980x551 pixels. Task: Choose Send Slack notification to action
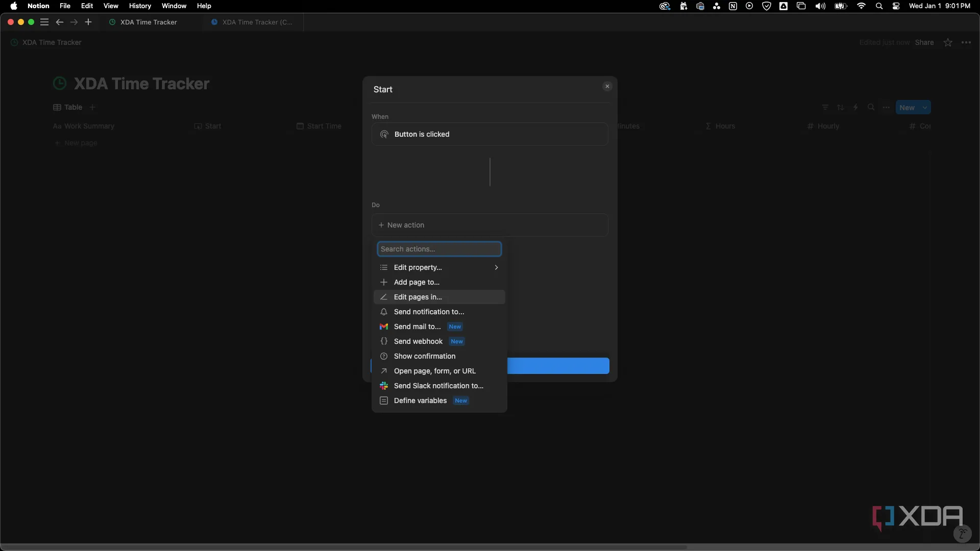click(439, 386)
